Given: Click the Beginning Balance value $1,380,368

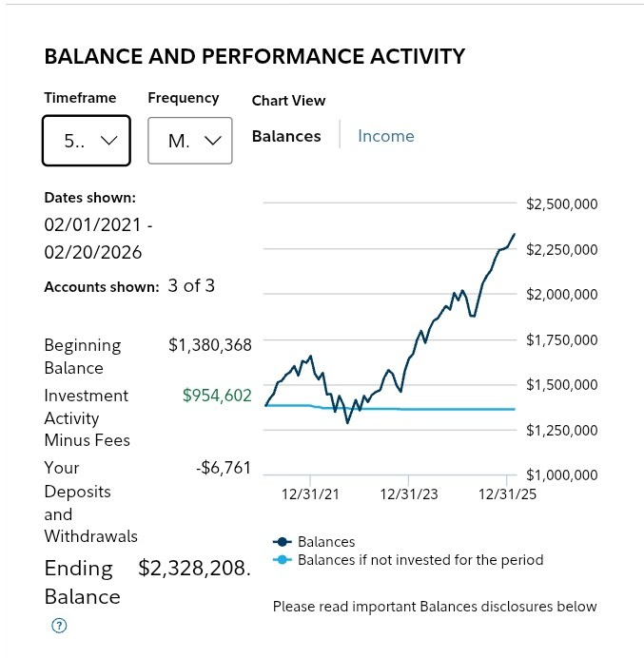Looking at the screenshot, I should coord(209,345).
